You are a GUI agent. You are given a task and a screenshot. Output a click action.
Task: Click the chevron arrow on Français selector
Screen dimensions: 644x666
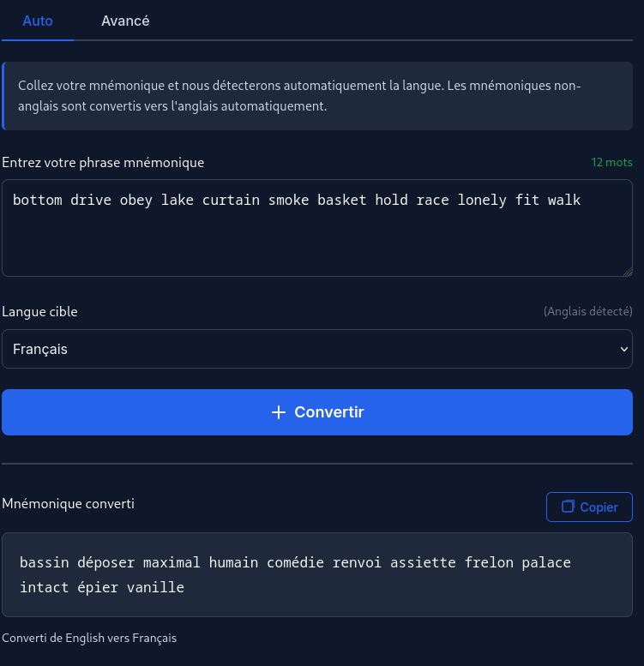tap(623, 349)
